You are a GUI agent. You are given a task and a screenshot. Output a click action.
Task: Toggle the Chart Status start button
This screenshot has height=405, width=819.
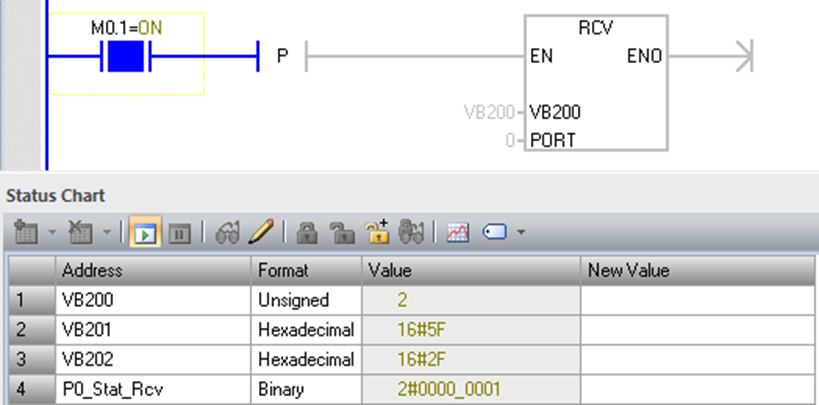click(145, 232)
